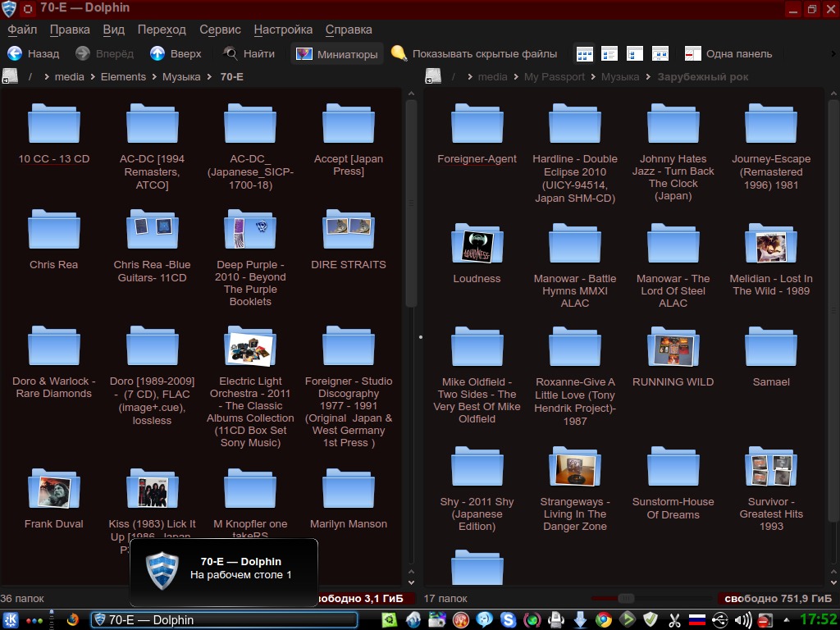The width and height of the screenshot is (840, 630).
Task: Open the Настройка menu
Action: click(x=283, y=30)
